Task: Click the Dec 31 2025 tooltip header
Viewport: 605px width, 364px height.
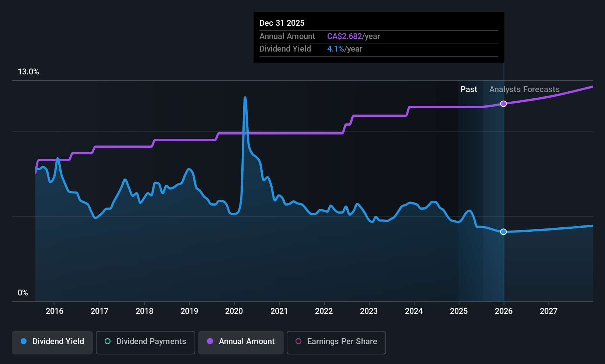Action: (282, 23)
